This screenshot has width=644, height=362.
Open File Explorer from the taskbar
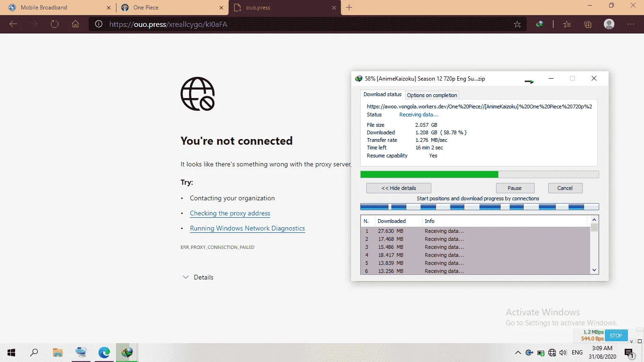58,352
